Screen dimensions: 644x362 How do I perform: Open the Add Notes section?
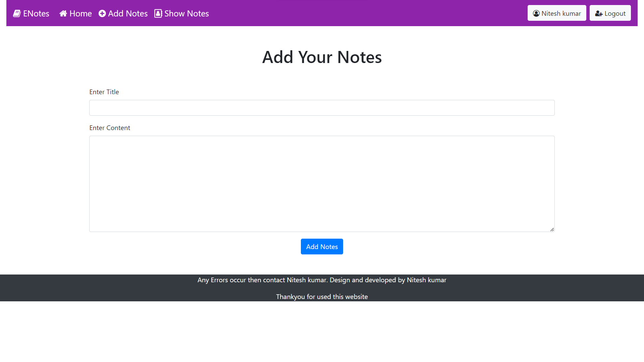tap(123, 14)
